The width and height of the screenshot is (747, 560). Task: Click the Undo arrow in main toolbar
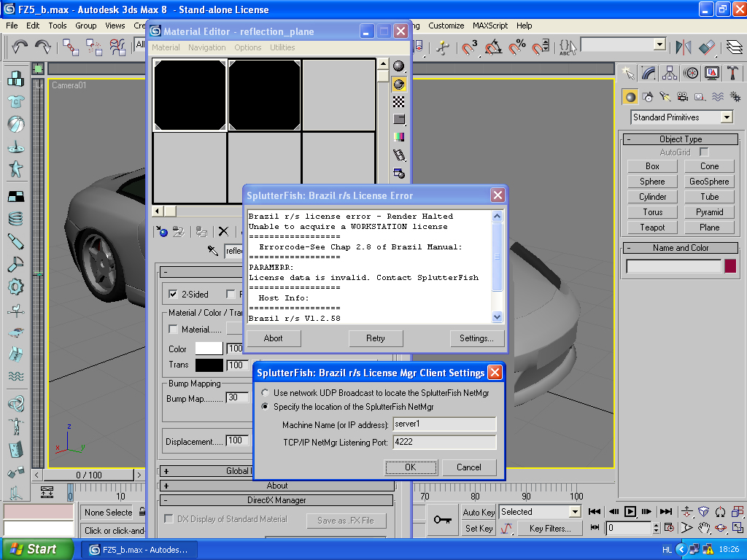[20, 47]
